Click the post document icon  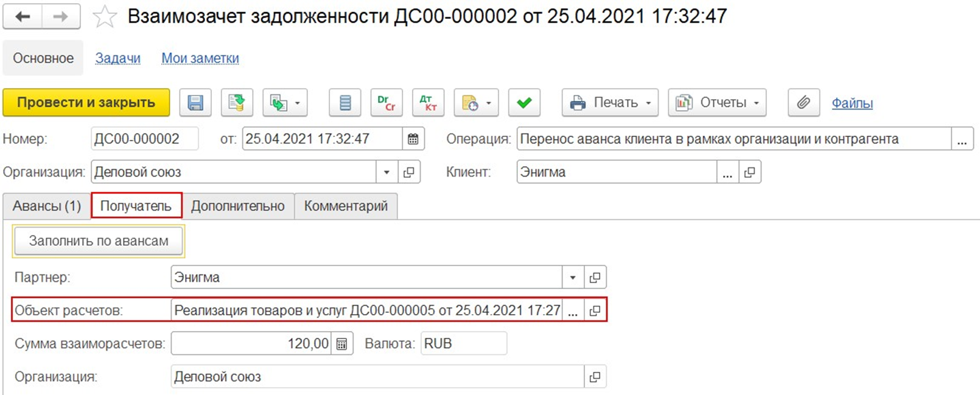237,103
